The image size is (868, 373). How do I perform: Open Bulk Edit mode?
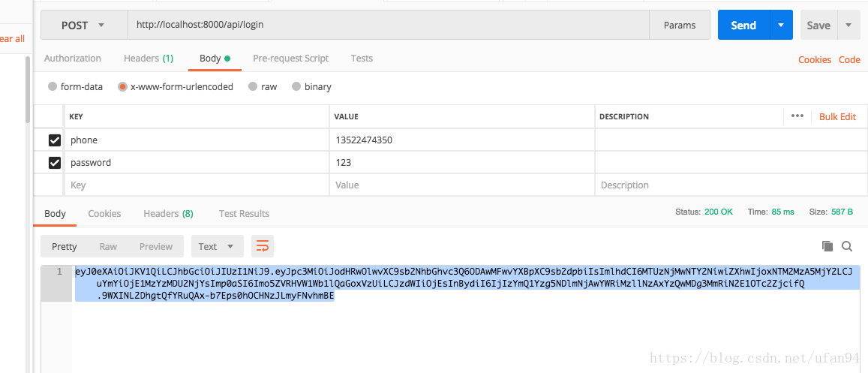[837, 116]
